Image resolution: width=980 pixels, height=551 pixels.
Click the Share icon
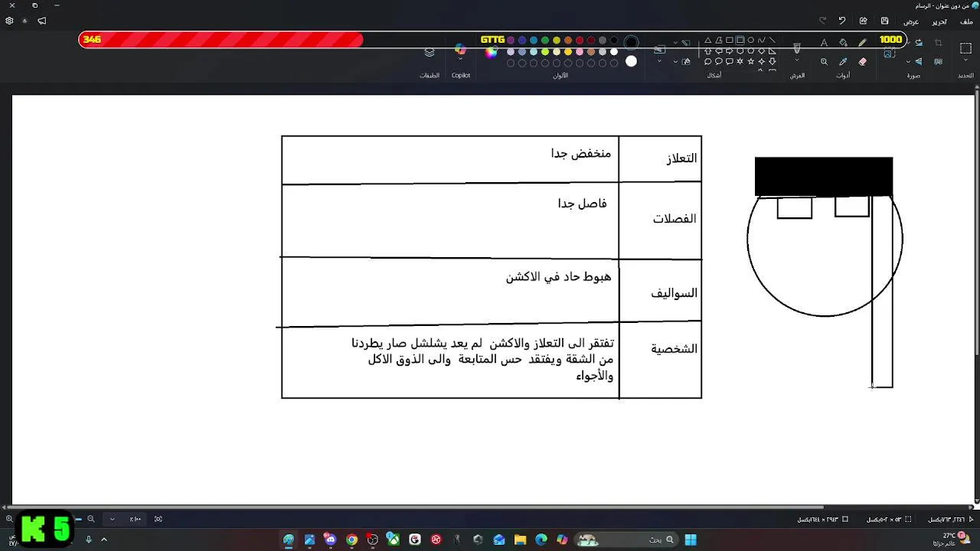[x=864, y=21]
